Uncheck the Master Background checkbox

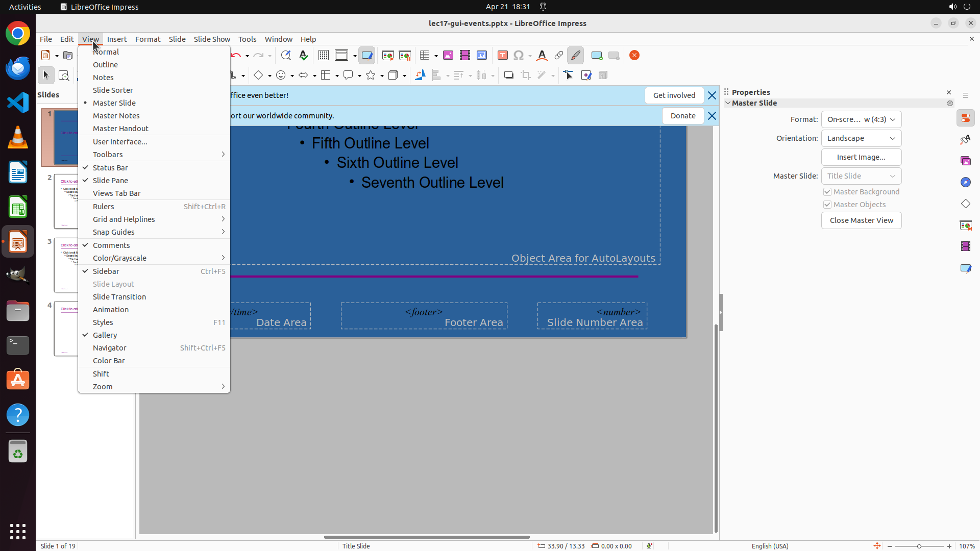point(827,192)
